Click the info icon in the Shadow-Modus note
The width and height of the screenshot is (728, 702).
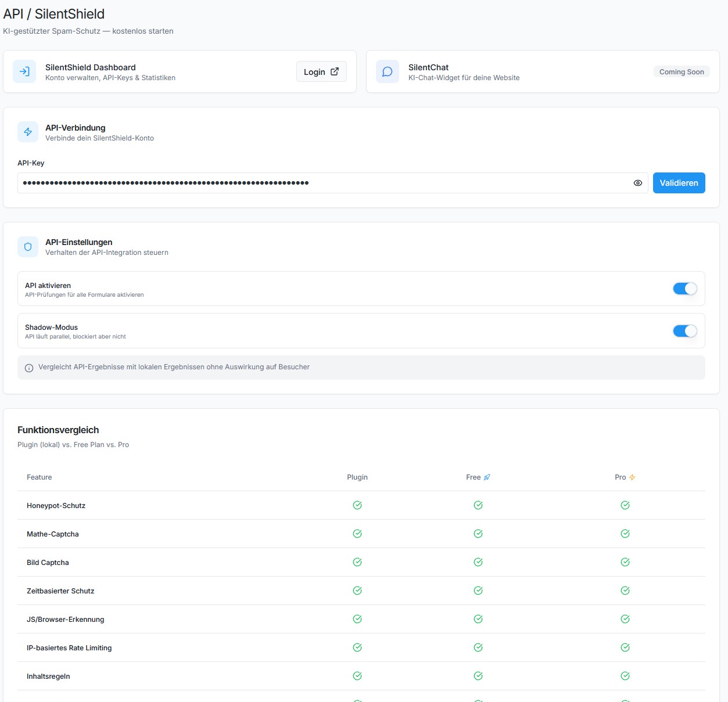click(28, 368)
